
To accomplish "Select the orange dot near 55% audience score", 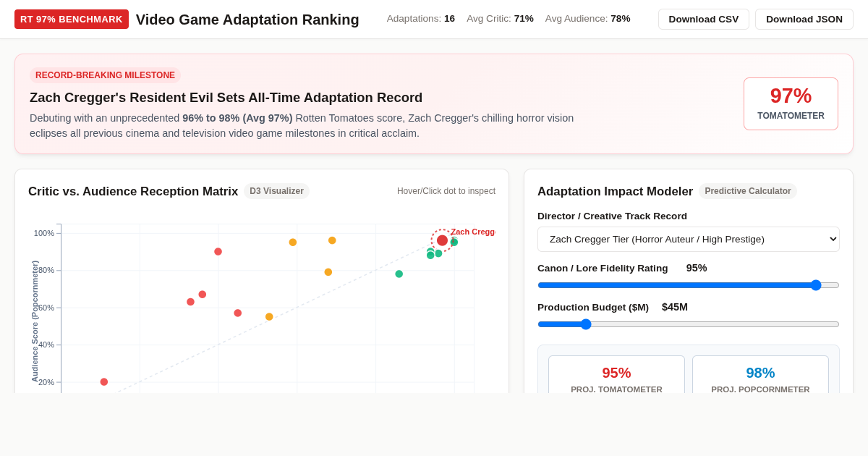I will tap(269, 316).
